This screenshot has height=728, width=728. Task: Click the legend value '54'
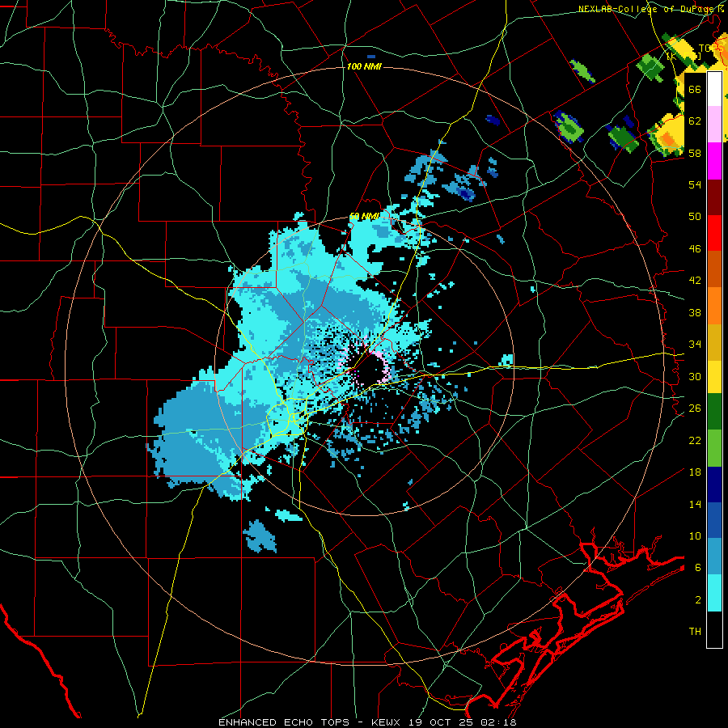coord(695,184)
